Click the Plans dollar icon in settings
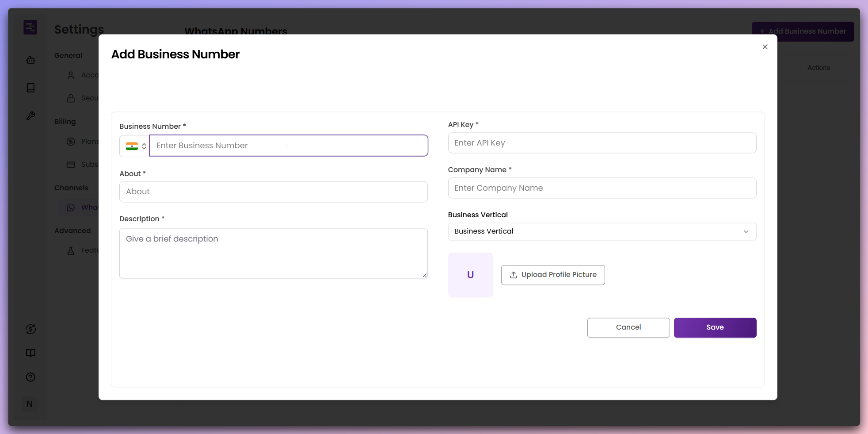 71,142
